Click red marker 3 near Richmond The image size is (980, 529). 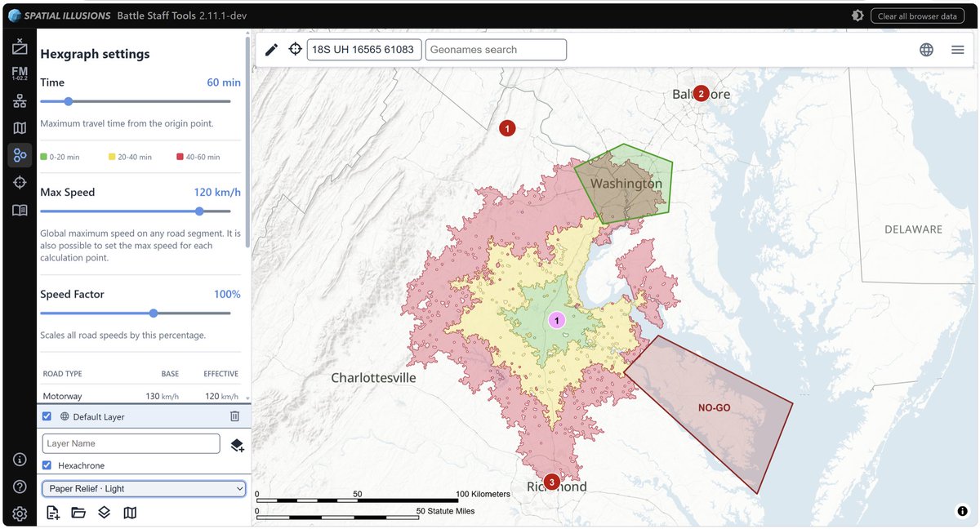coord(552,482)
